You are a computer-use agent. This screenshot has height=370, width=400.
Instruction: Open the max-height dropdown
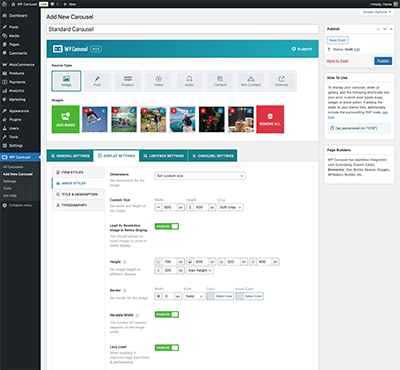point(200,270)
